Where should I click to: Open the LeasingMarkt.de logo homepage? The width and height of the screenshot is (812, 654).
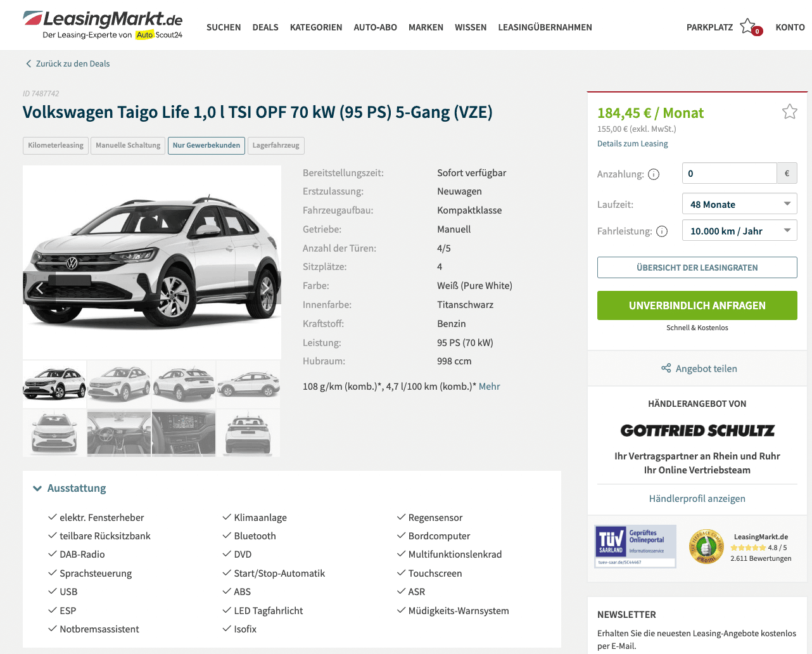coord(103,25)
